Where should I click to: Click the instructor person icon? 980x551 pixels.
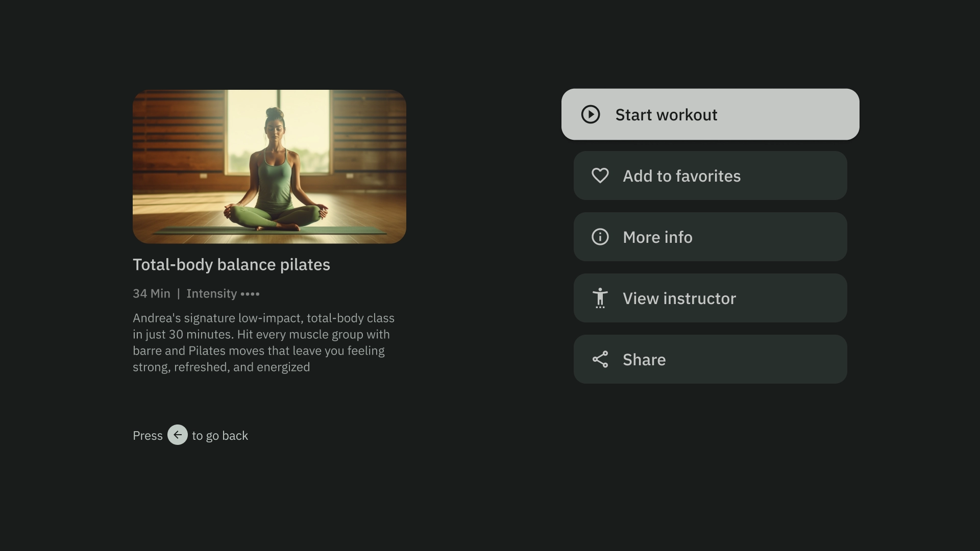tap(600, 298)
